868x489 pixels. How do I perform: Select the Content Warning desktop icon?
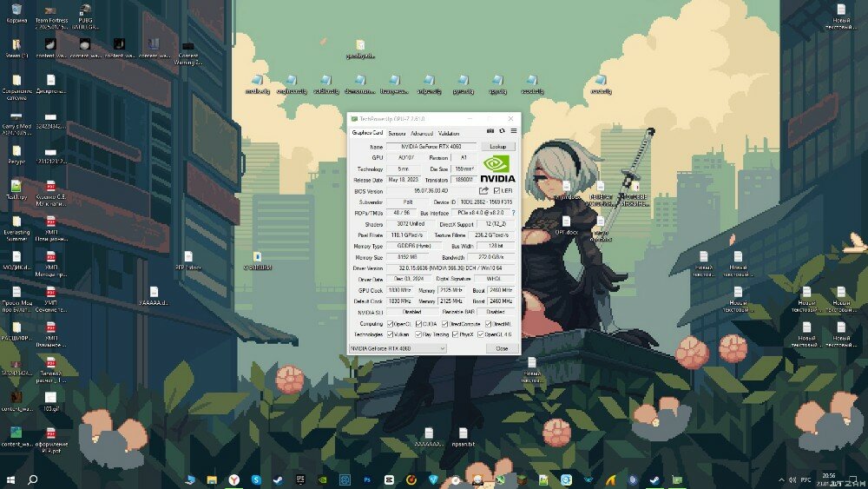[x=188, y=53]
